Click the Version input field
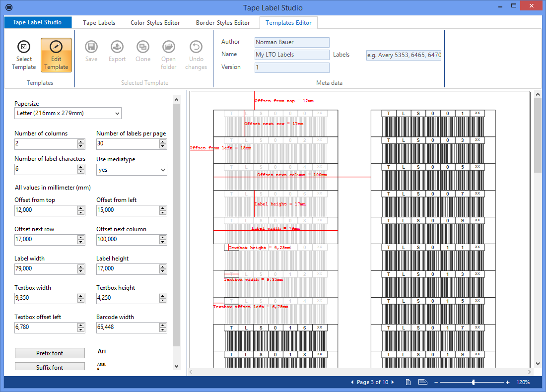 point(292,67)
